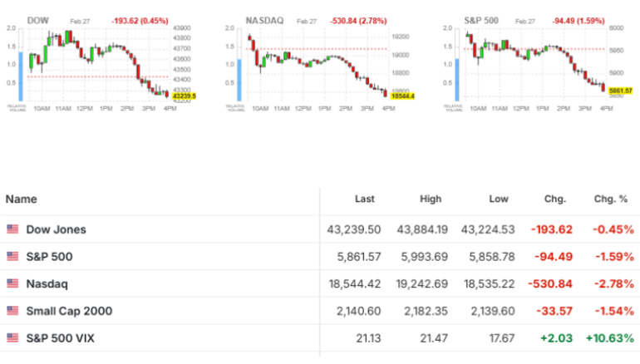Image resolution: width=640 pixels, height=364 pixels.
Task: Sort table by Last column header
Action: click(x=365, y=199)
